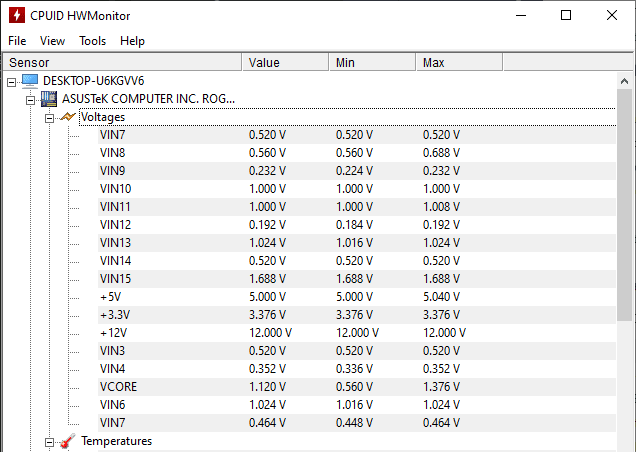Collapse the Temperatures section

[x=49, y=441]
